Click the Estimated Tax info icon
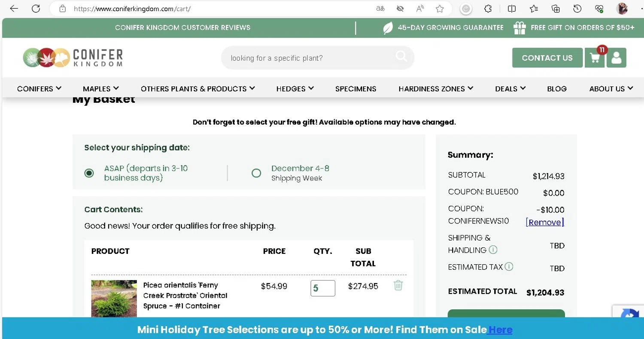 pyautogui.click(x=509, y=267)
